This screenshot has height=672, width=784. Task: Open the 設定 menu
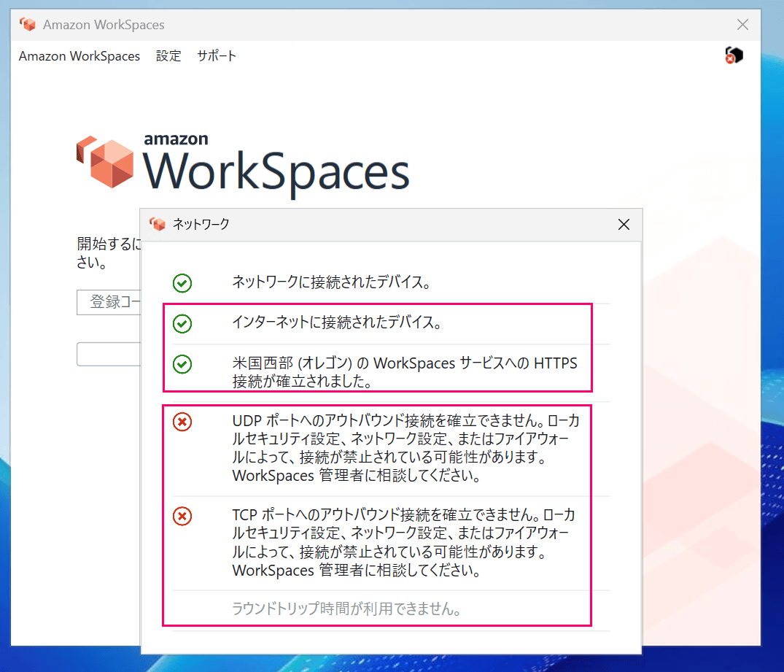coord(168,56)
